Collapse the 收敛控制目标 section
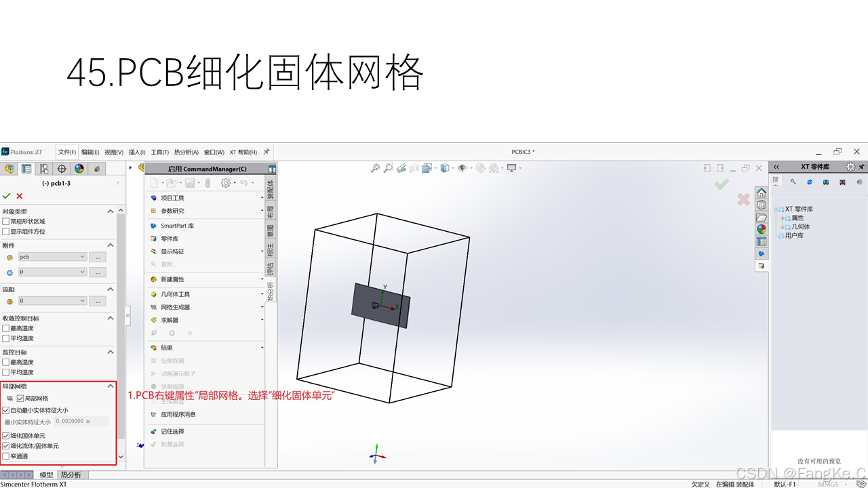Screen dimensions: 868x488 tap(111, 318)
